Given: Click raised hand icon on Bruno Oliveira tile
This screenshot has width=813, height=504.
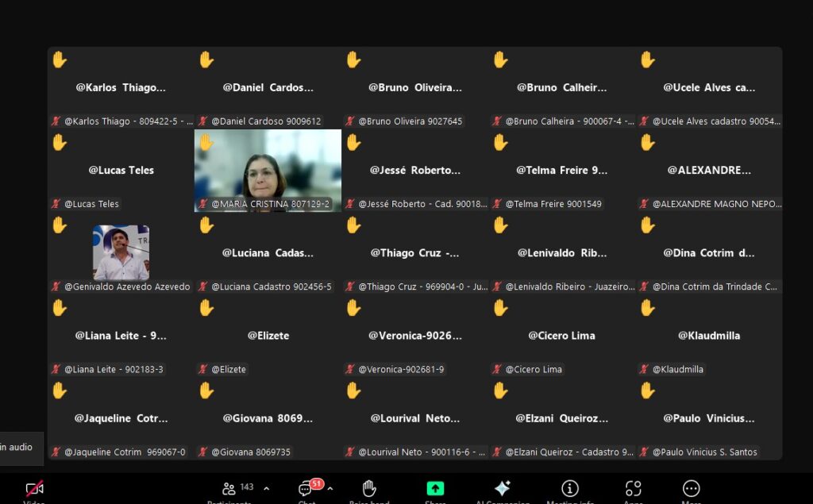Looking at the screenshot, I should point(353,60).
